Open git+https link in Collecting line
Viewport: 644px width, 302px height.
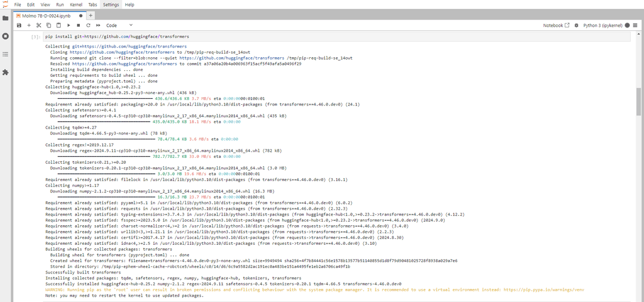(129, 46)
